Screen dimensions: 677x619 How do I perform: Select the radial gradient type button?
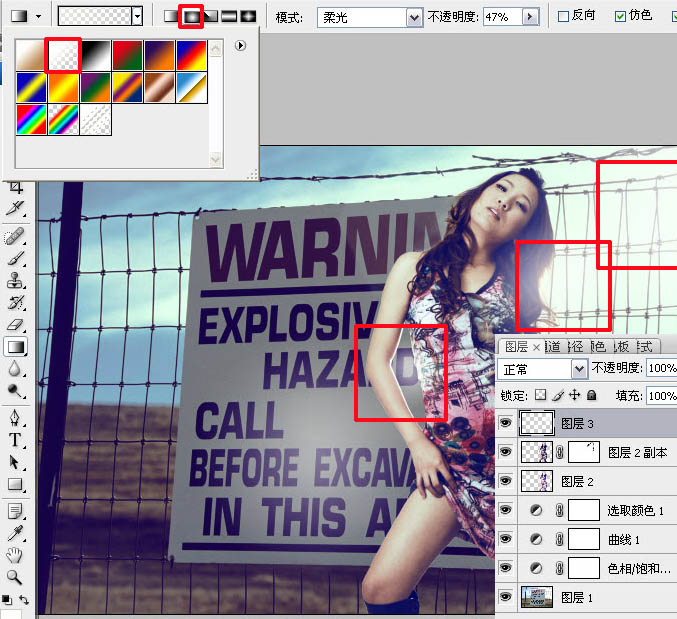click(x=190, y=16)
